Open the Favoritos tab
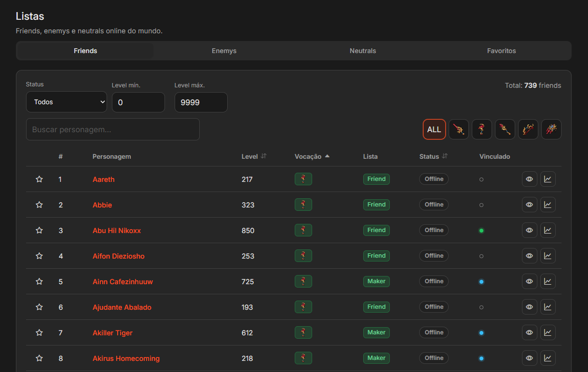588x372 pixels. pos(502,51)
